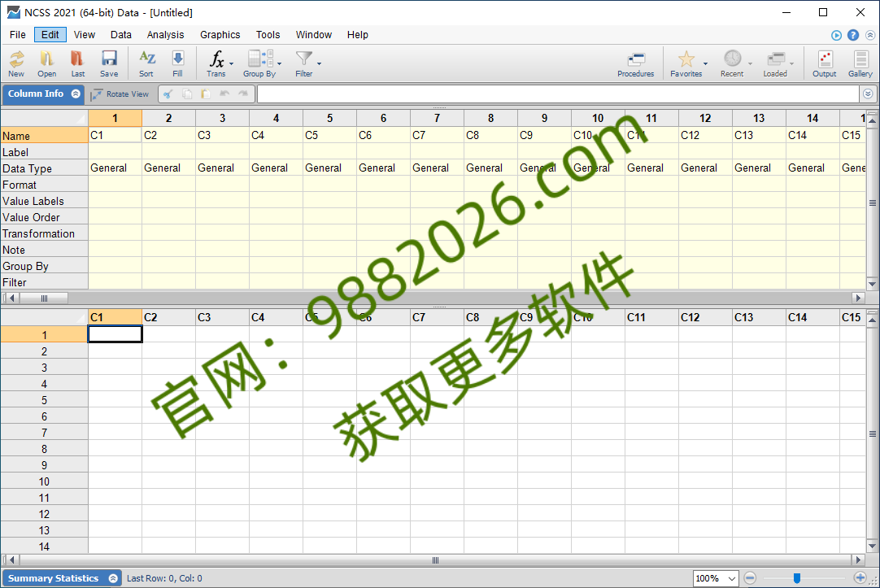The width and height of the screenshot is (880, 588).
Task: Open the Help menu
Action: 358,35
